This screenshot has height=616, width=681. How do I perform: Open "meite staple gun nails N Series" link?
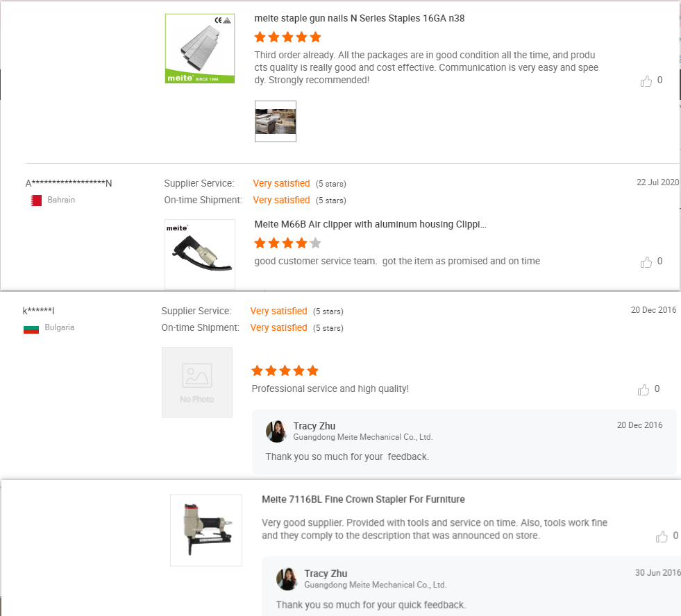pyautogui.click(x=360, y=19)
